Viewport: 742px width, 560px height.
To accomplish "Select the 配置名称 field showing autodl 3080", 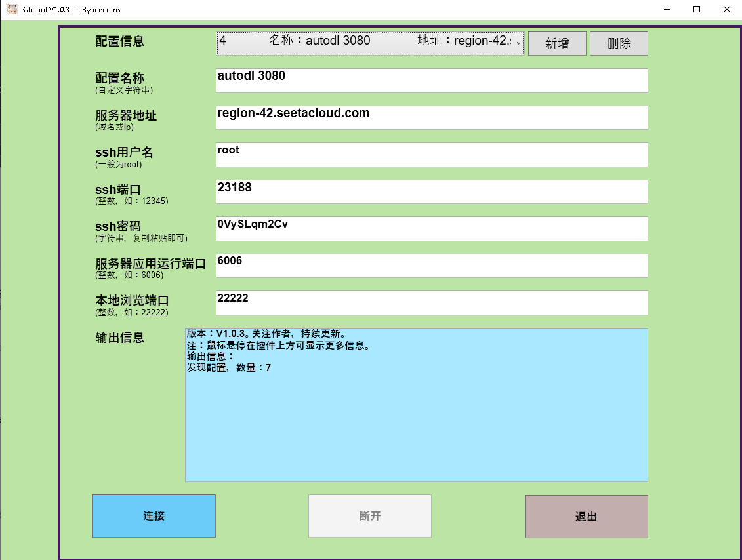I will click(x=431, y=80).
